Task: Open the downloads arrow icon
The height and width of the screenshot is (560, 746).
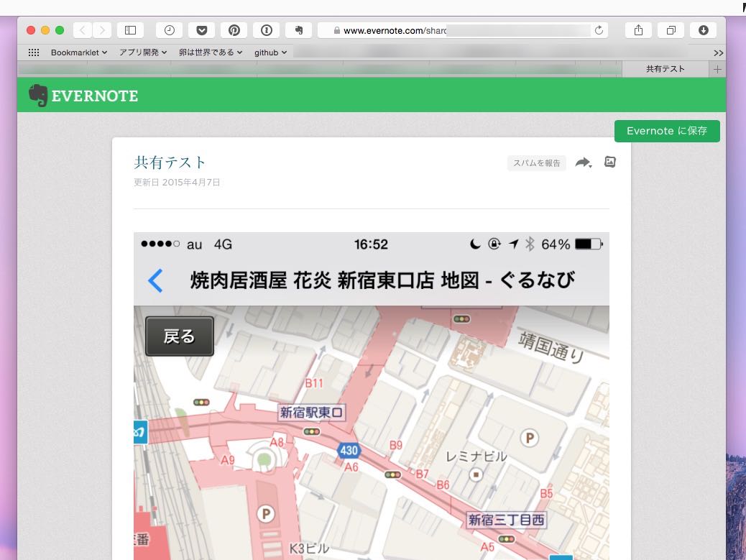Action: tap(703, 30)
